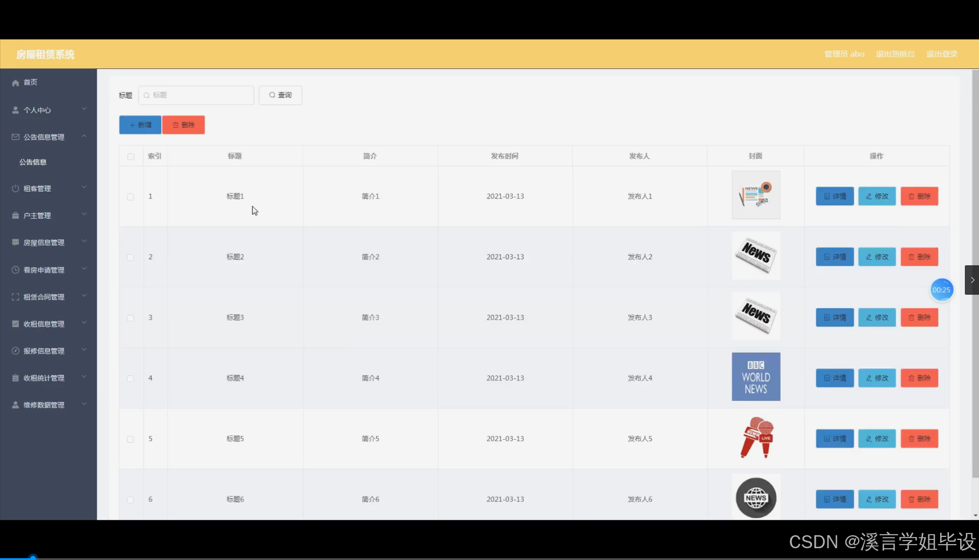
Task: Tick the select-all checkbox in table header
Action: tap(131, 157)
